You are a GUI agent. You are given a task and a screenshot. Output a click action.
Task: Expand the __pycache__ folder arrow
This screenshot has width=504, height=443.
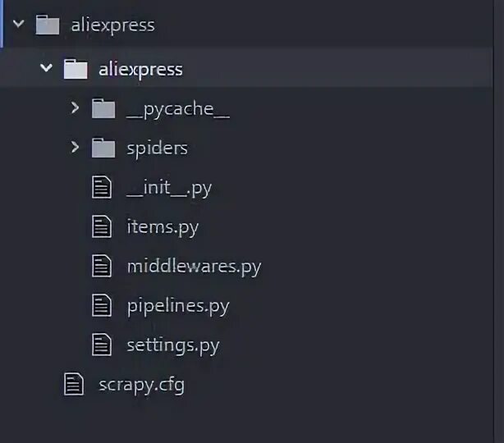(75, 107)
